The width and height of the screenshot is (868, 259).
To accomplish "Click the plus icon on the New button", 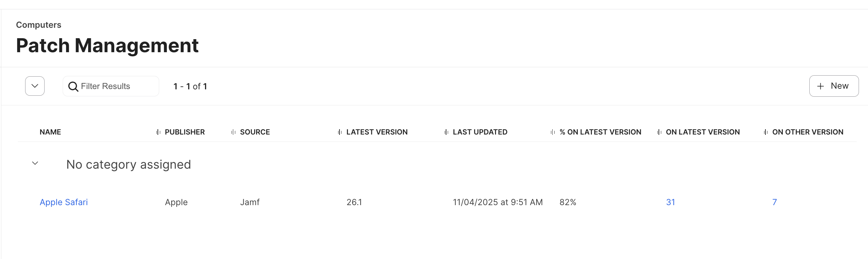I will 820,86.
